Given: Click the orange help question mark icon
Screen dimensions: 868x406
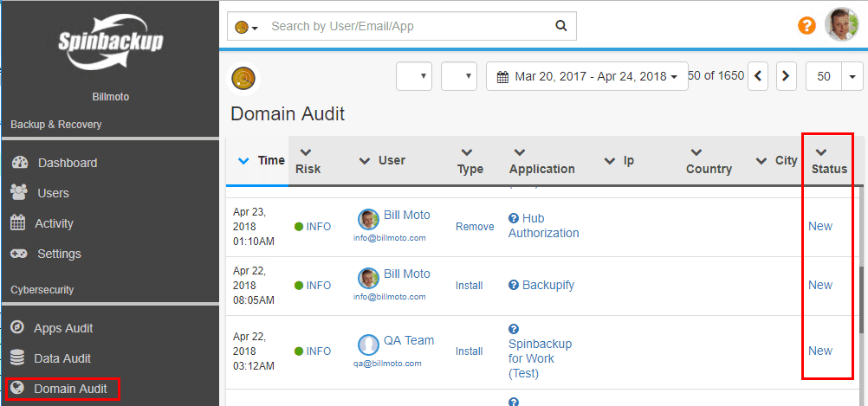Looking at the screenshot, I should 806,25.
